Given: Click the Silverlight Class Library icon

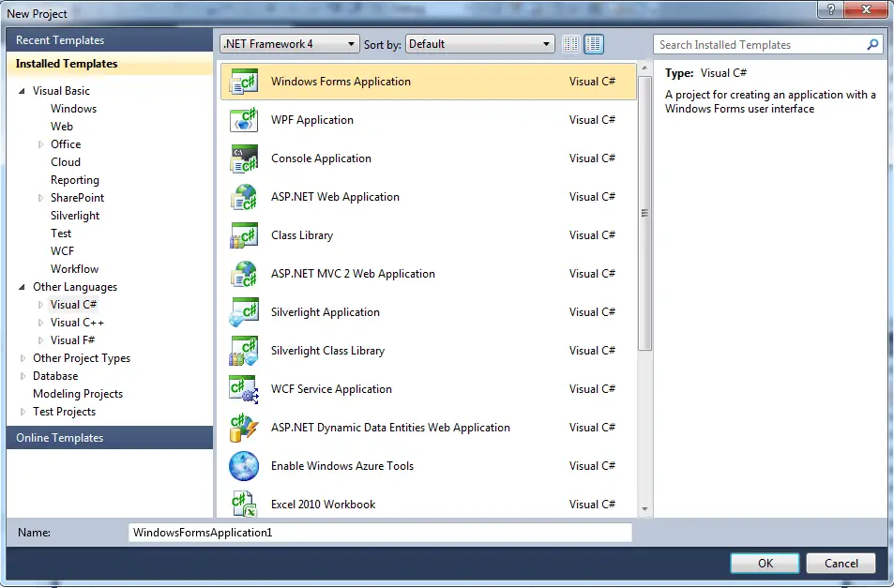Looking at the screenshot, I should tap(244, 351).
